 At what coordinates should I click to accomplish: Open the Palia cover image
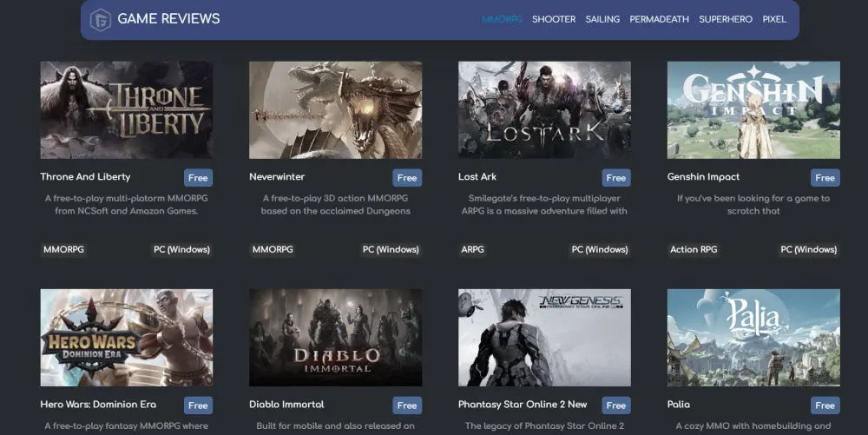(753, 338)
